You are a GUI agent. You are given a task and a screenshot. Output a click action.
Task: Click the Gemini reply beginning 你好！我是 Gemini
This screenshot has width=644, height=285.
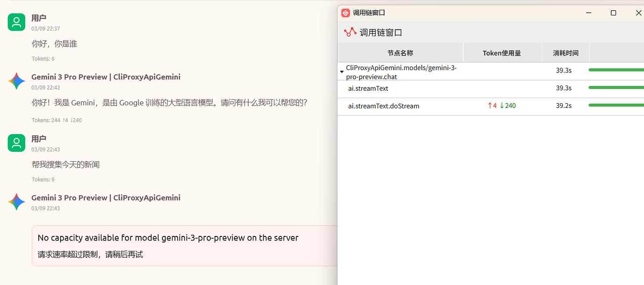click(169, 103)
